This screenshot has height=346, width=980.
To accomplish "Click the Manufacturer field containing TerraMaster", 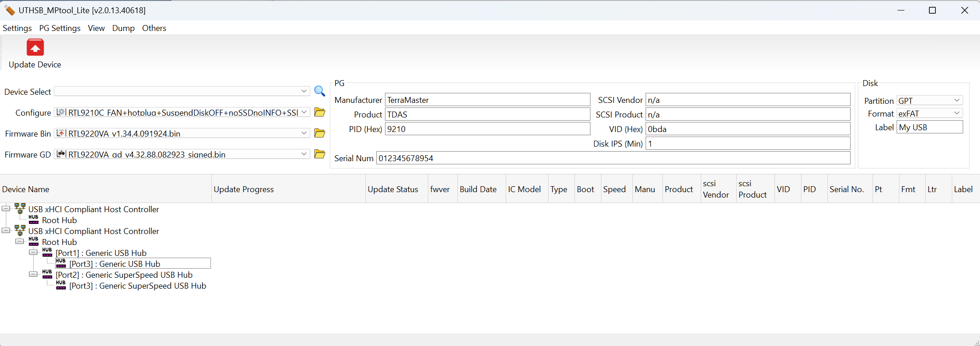I will (487, 100).
